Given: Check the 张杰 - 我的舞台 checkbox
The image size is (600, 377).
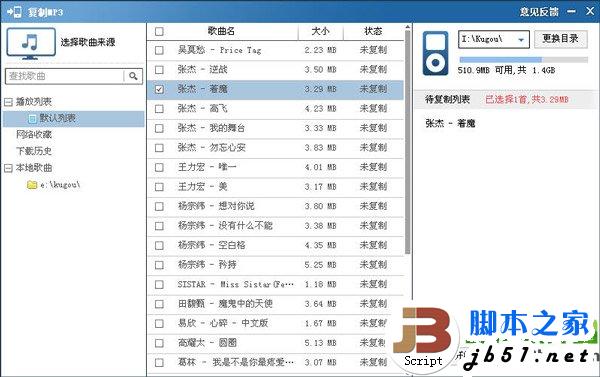Looking at the screenshot, I should pos(159,129).
